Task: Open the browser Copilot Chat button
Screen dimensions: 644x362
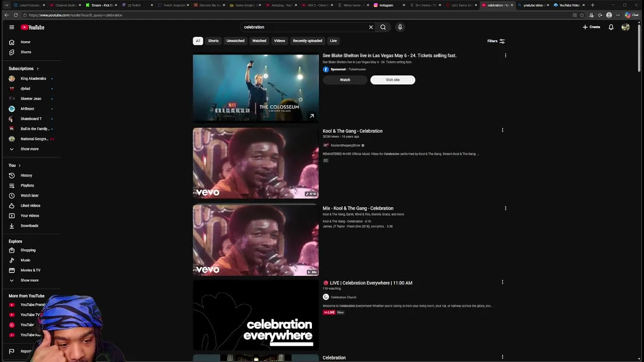Action: 631,15
